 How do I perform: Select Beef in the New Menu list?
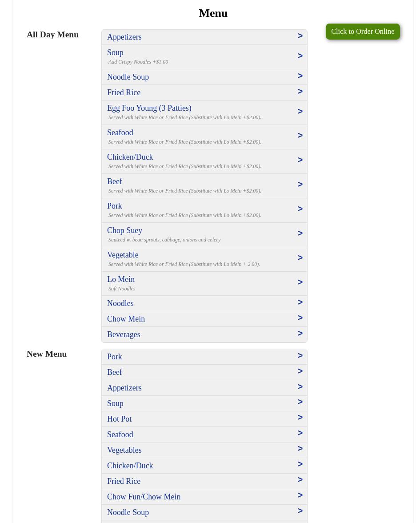[x=115, y=372]
